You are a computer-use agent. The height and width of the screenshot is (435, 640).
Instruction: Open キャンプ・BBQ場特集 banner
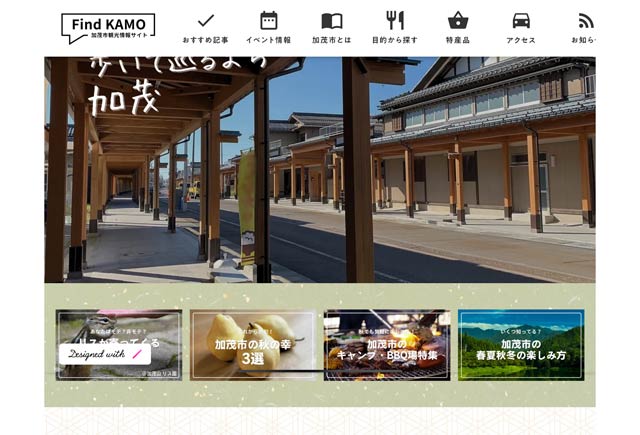coord(387,345)
